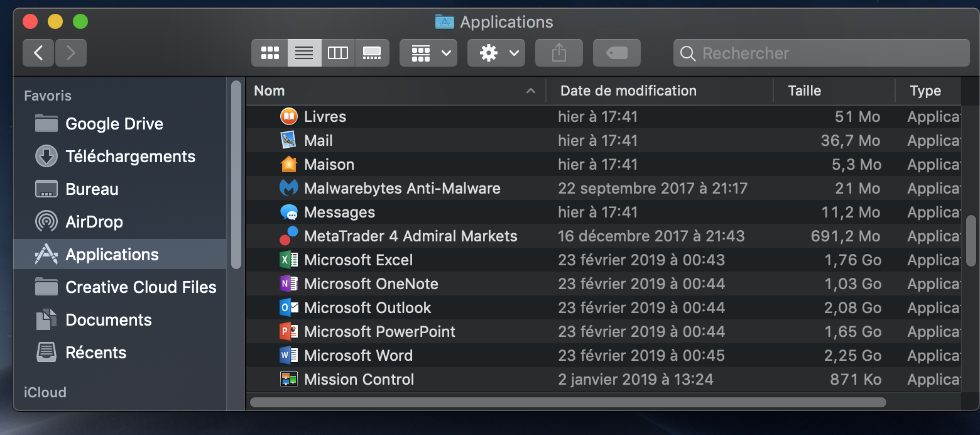Screen dimensions: 980x435
Task: Reverse sorting with the Nom column chevron
Action: (531, 91)
